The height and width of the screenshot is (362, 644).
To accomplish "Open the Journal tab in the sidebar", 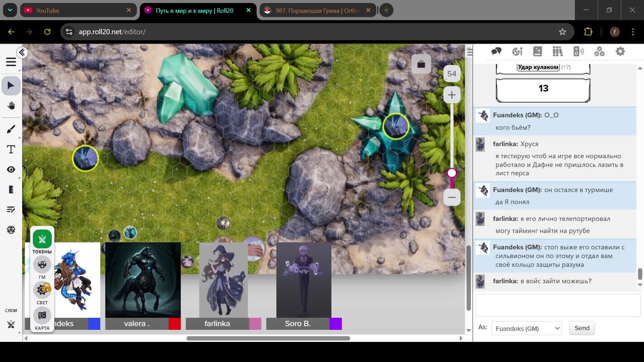I will coord(537,51).
